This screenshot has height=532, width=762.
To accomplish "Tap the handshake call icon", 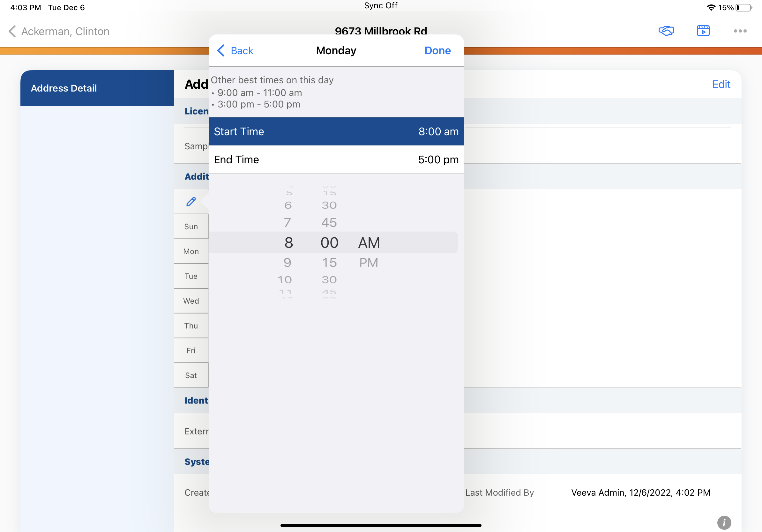I will tap(666, 31).
